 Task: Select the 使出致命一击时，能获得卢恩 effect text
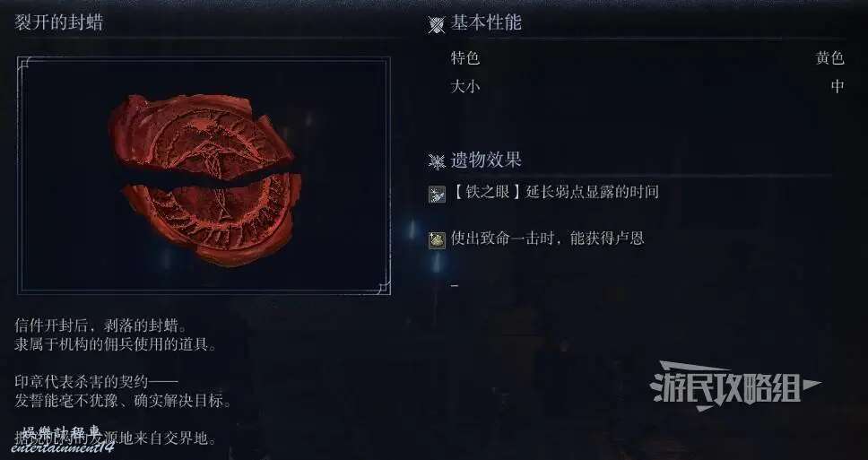point(548,238)
